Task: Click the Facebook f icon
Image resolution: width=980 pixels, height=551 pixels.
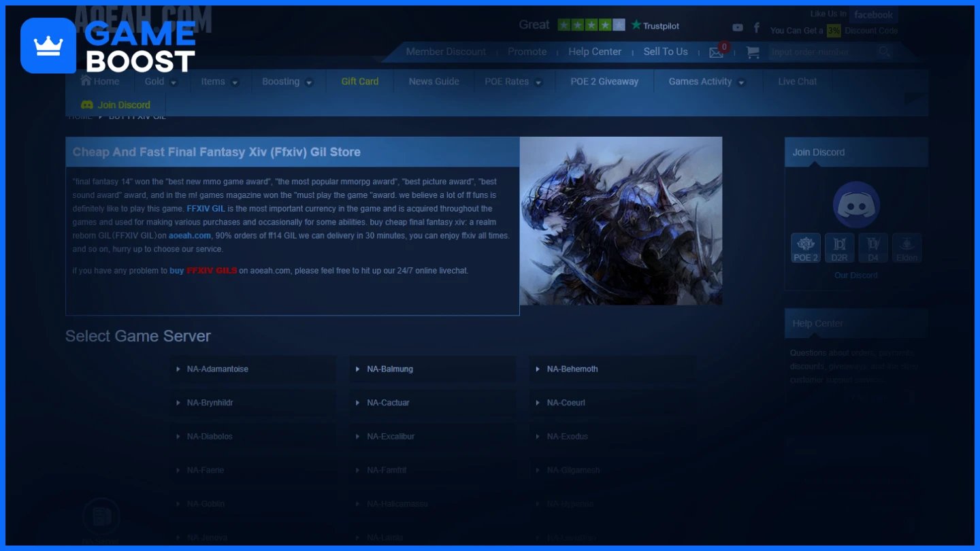Action: pos(757,28)
